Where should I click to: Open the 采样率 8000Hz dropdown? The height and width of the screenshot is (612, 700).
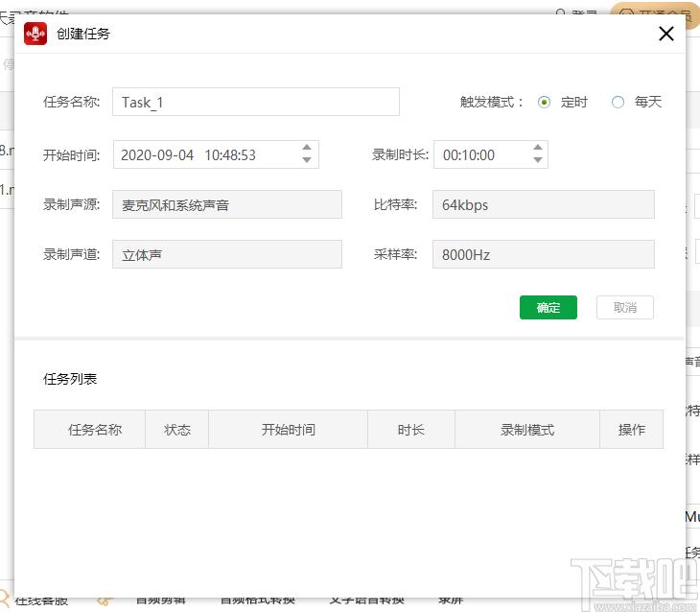pyautogui.click(x=544, y=254)
